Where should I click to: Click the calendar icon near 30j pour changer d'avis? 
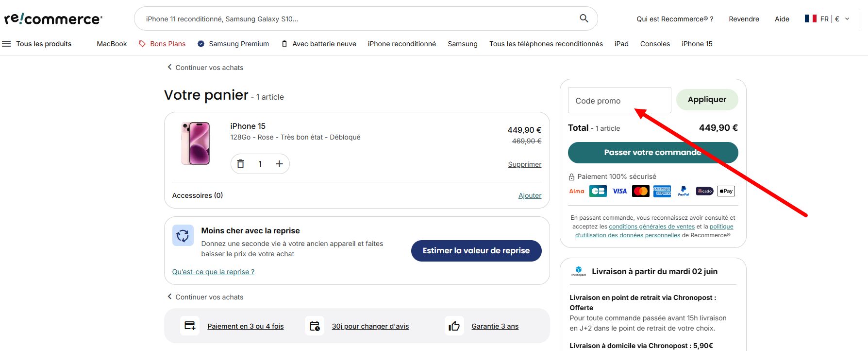[x=315, y=326]
